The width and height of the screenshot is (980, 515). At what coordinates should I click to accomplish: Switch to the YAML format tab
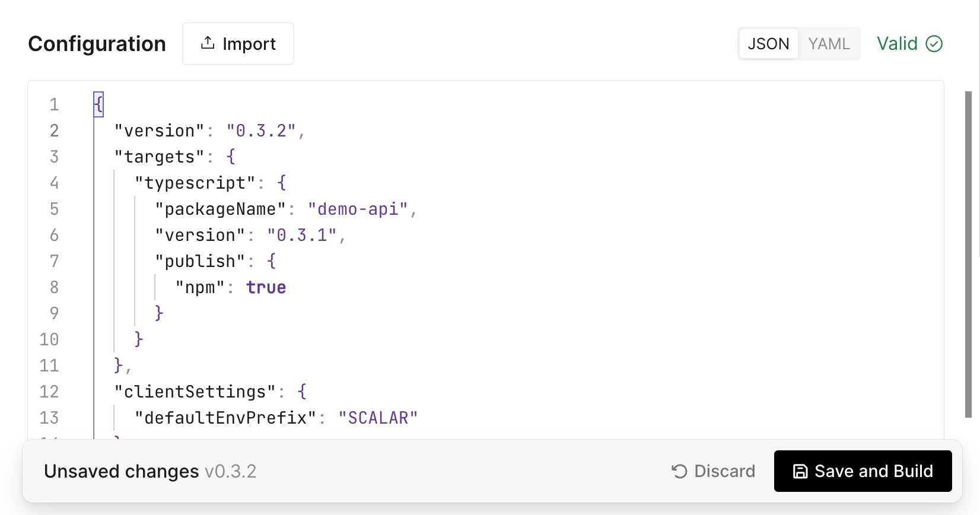click(x=829, y=43)
